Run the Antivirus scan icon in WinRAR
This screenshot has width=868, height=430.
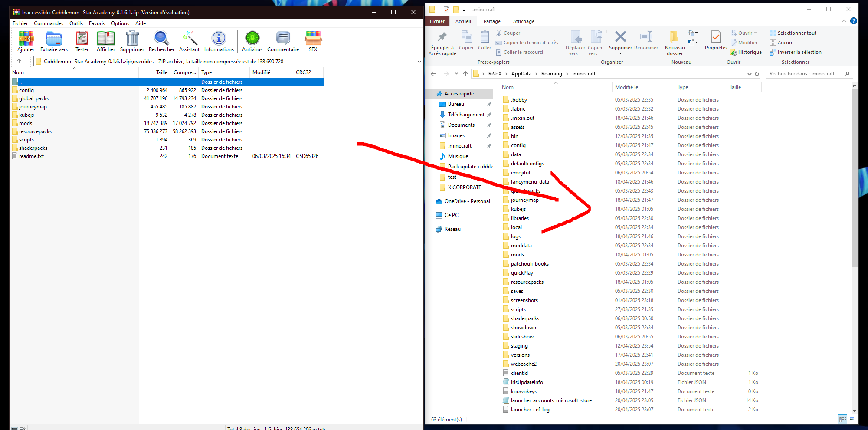click(252, 42)
